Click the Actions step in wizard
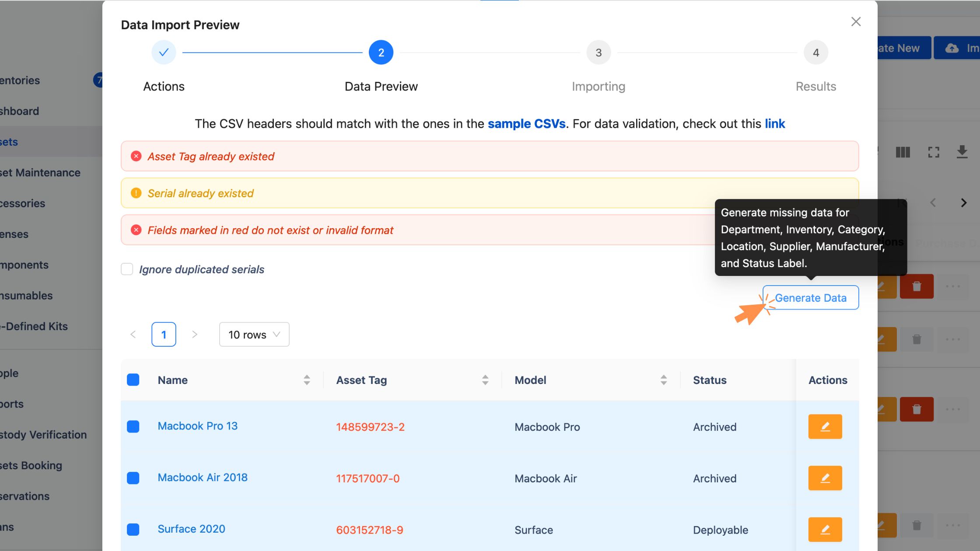The height and width of the screenshot is (551, 980). click(164, 53)
